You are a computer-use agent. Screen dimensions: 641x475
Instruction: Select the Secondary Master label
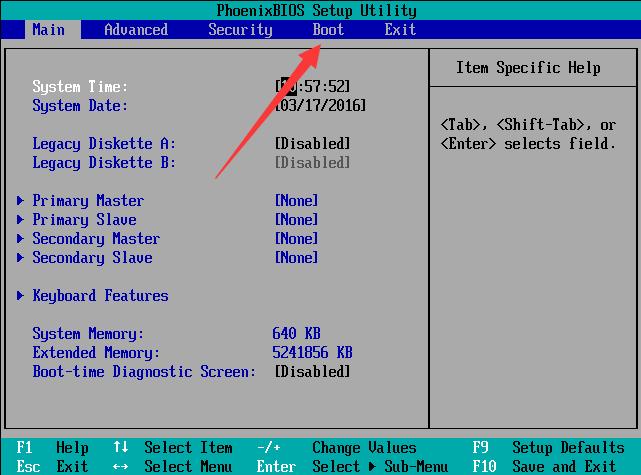96,239
